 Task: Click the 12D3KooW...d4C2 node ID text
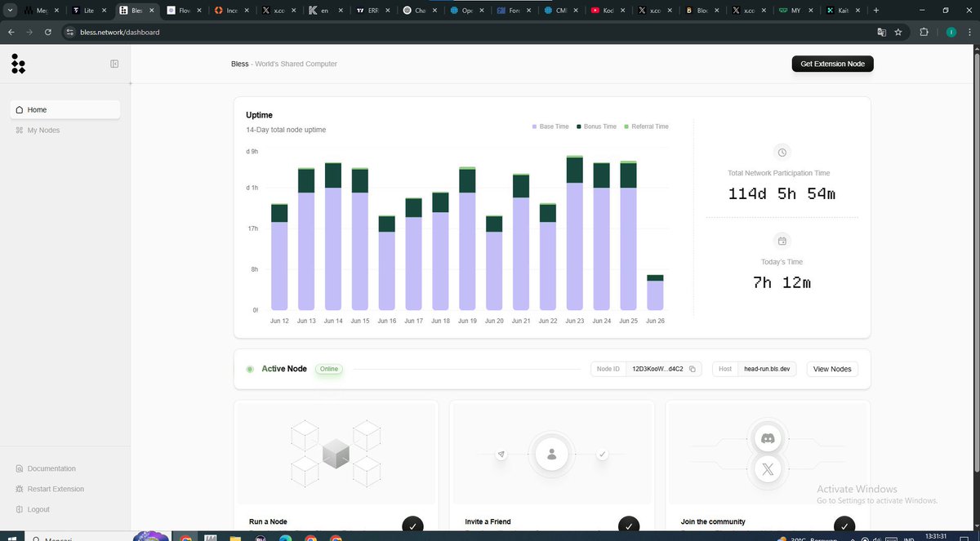[x=658, y=369]
